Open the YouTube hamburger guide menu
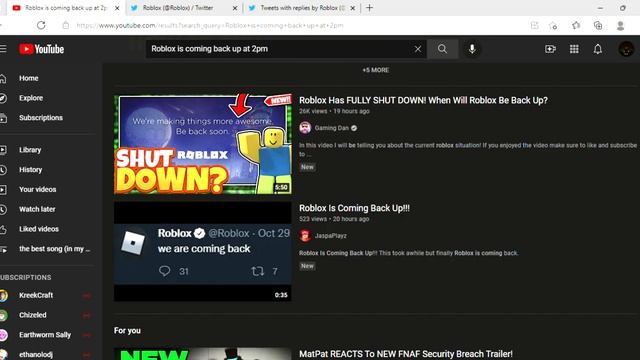Screen dimensions: 640x360 click(3, 49)
